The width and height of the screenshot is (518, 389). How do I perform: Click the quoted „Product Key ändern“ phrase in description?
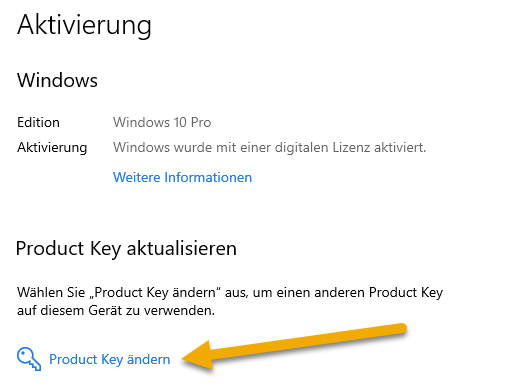click(x=155, y=293)
